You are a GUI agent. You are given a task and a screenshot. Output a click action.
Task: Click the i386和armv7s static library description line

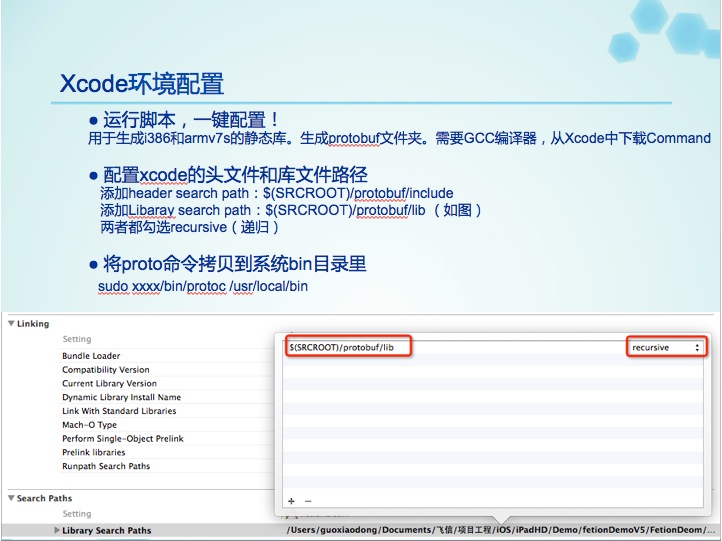[399, 138]
